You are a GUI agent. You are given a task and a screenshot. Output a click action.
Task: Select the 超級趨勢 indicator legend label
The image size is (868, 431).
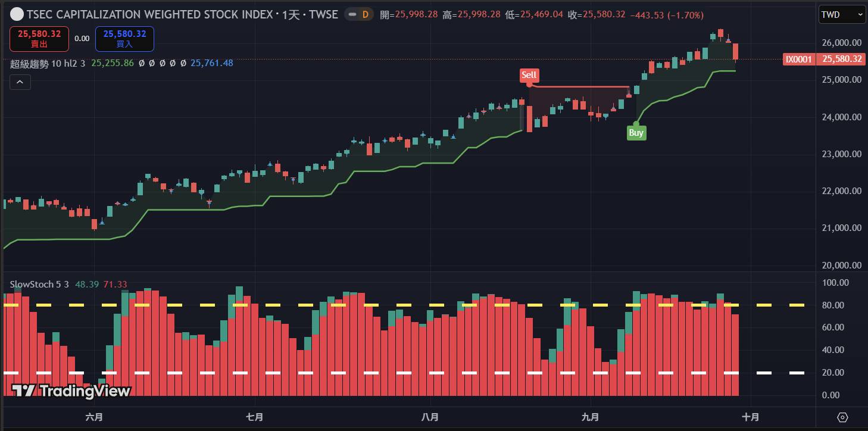(29, 63)
